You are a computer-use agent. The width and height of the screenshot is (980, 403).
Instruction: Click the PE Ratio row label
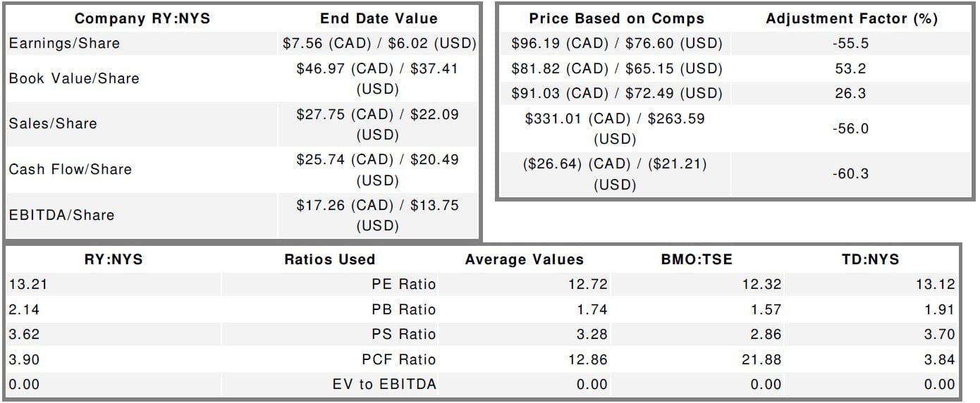click(x=405, y=285)
